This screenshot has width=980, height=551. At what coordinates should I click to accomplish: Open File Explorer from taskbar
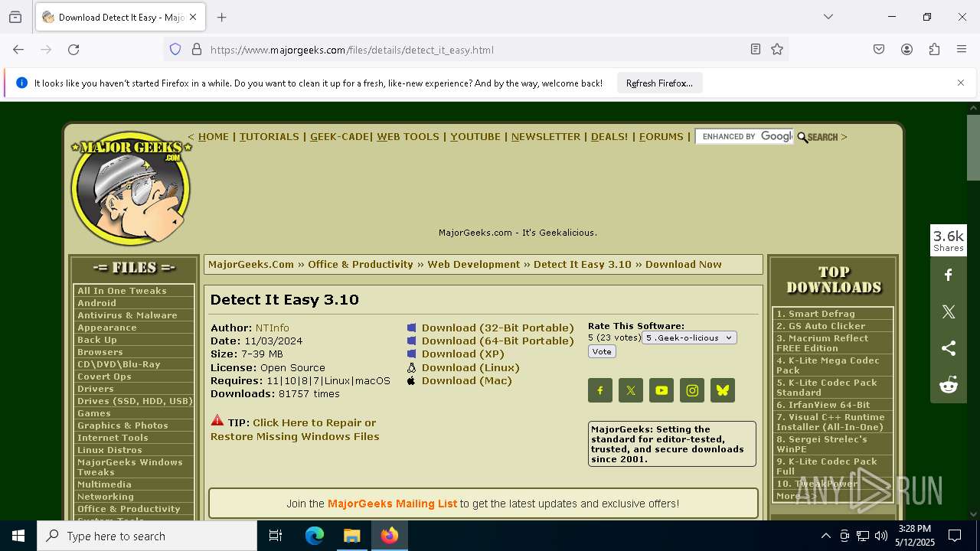352,536
